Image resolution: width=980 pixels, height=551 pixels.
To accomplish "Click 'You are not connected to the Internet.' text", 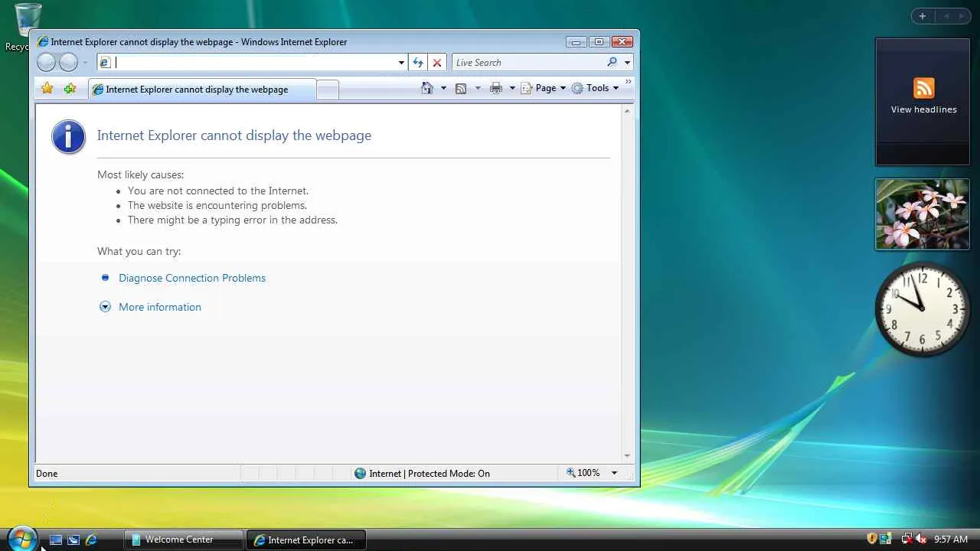I will pyautogui.click(x=218, y=191).
